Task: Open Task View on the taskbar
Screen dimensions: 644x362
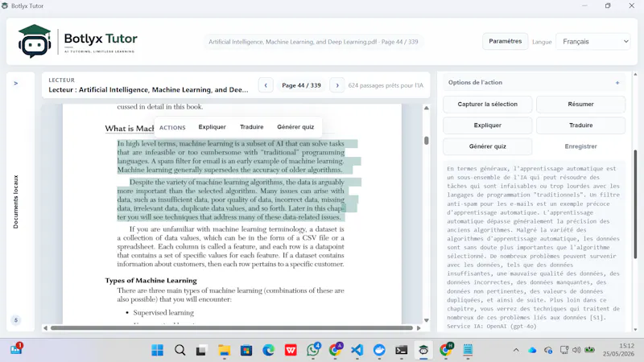Action: pyautogui.click(x=201, y=350)
